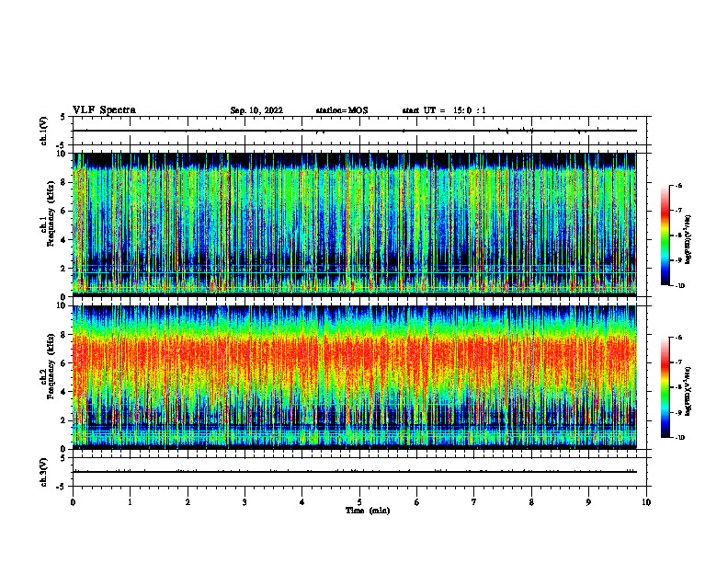Click the ch.1 color bar 'log(PSD)' units label

pyautogui.click(x=688, y=240)
